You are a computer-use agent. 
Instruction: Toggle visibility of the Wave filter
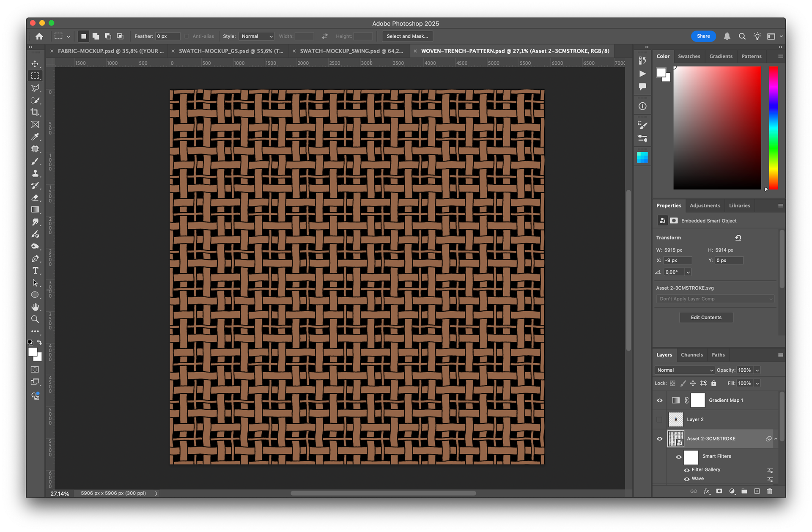(686, 479)
